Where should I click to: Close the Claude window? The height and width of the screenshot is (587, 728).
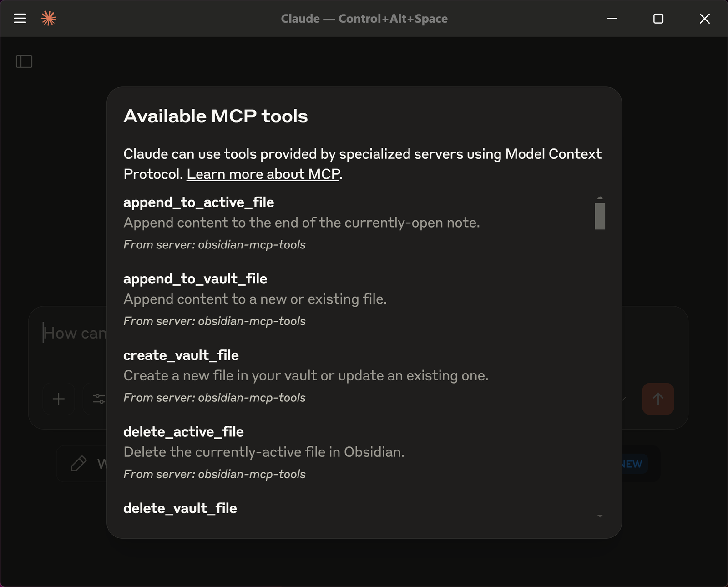704,19
